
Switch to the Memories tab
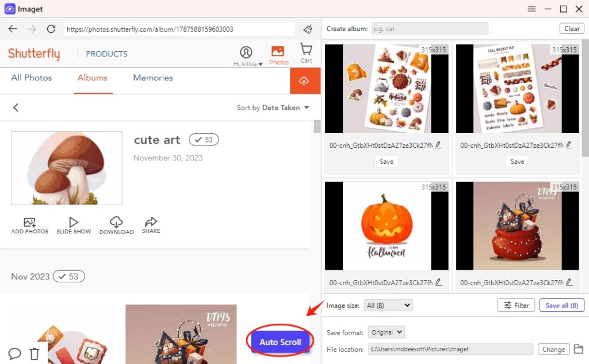152,78
